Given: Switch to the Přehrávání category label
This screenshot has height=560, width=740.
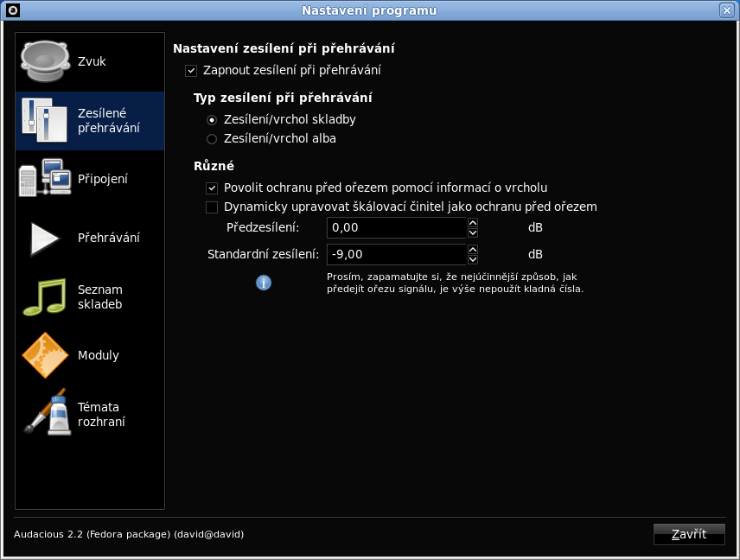Looking at the screenshot, I should [x=109, y=238].
